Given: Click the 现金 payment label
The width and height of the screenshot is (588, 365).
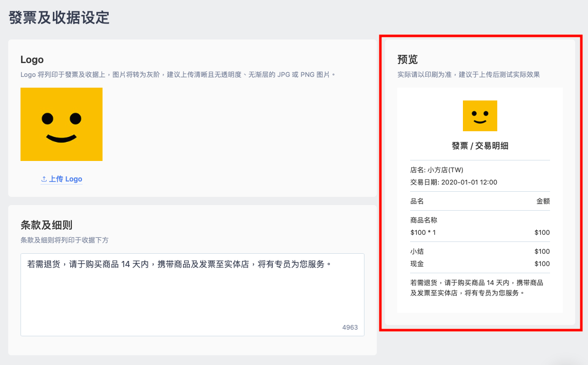Looking at the screenshot, I should (417, 263).
